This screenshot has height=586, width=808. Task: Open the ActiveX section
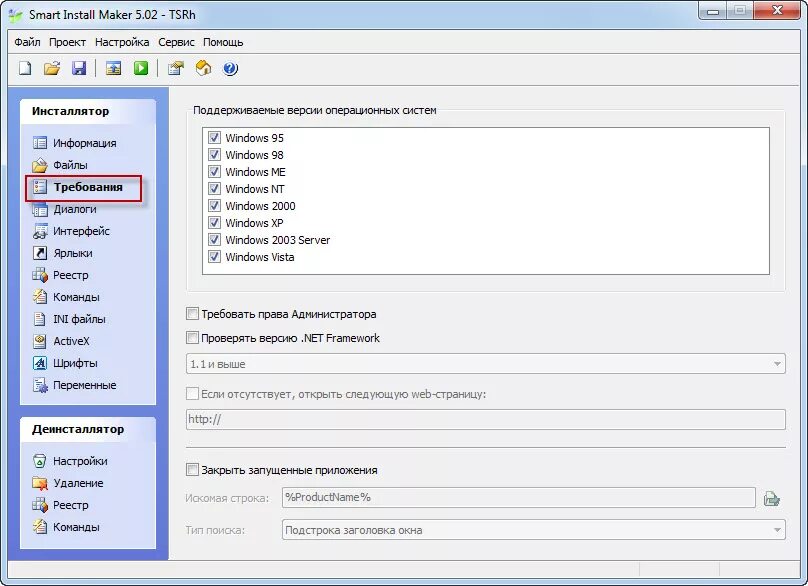61,341
